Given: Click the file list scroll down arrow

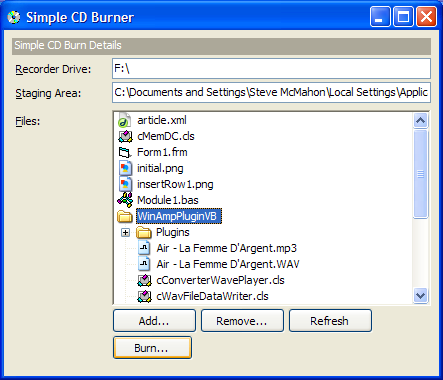Looking at the screenshot, I should 420,295.
